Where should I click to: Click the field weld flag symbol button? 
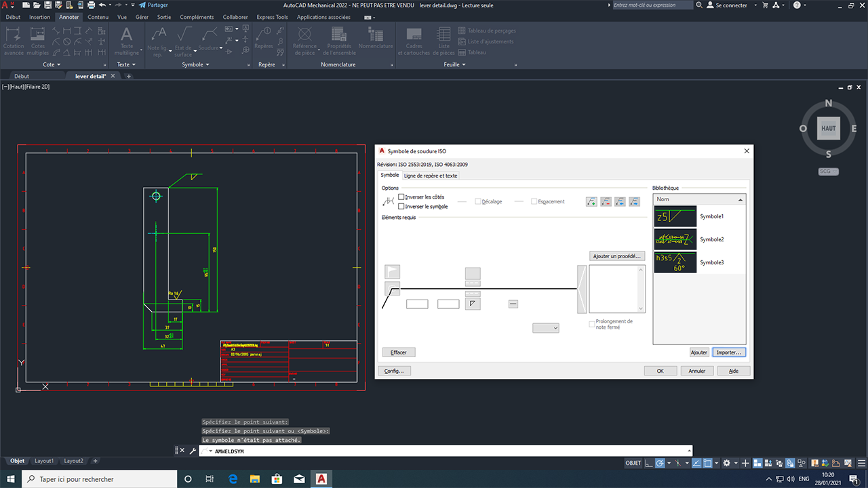click(x=392, y=272)
